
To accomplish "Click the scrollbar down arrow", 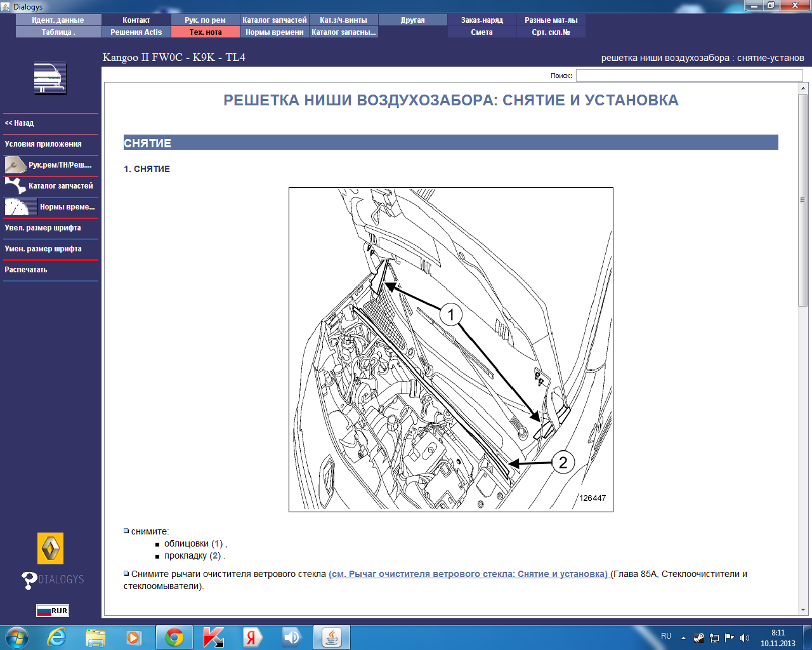I will pos(803,610).
